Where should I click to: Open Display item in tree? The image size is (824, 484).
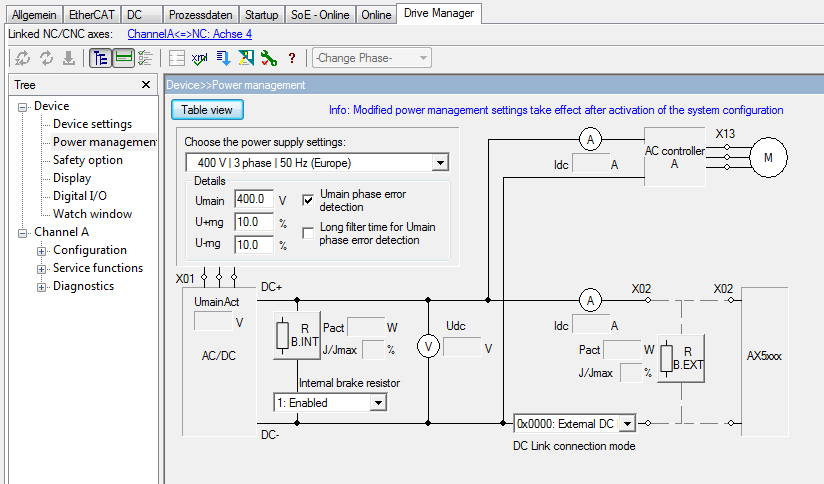(x=72, y=178)
